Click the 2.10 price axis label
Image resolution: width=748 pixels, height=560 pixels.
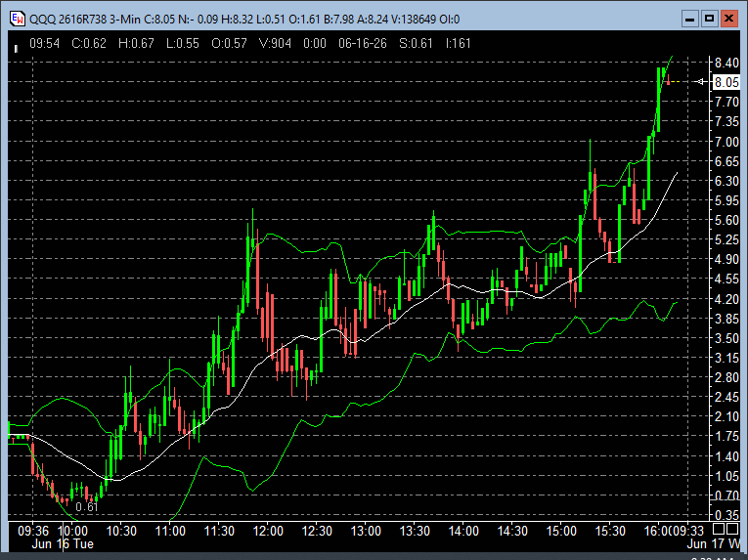pos(726,416)
